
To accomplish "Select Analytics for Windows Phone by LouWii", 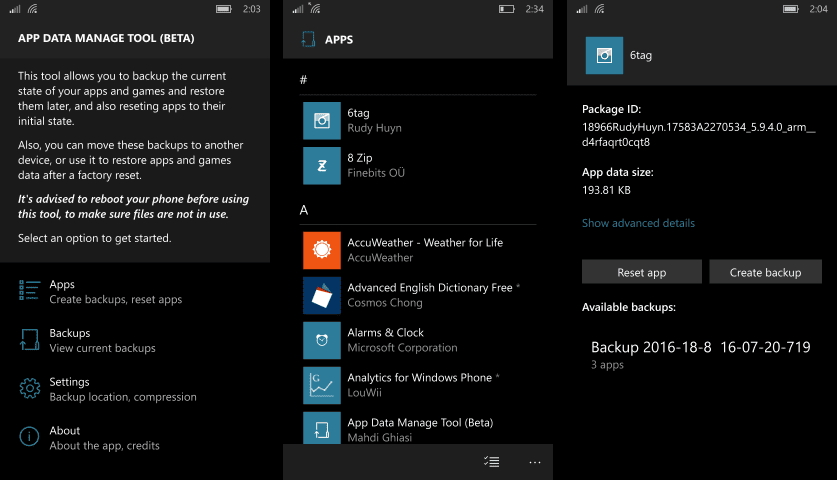I will coord(420,385).
